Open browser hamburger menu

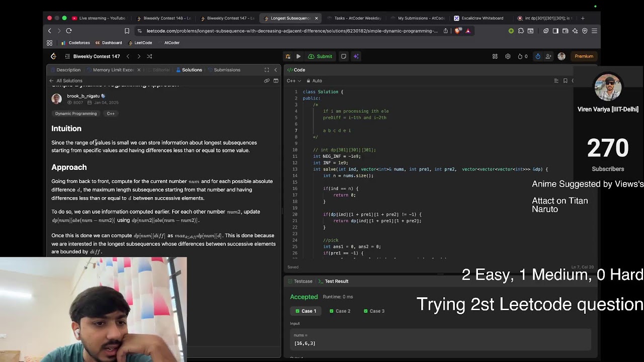(594, 31)
